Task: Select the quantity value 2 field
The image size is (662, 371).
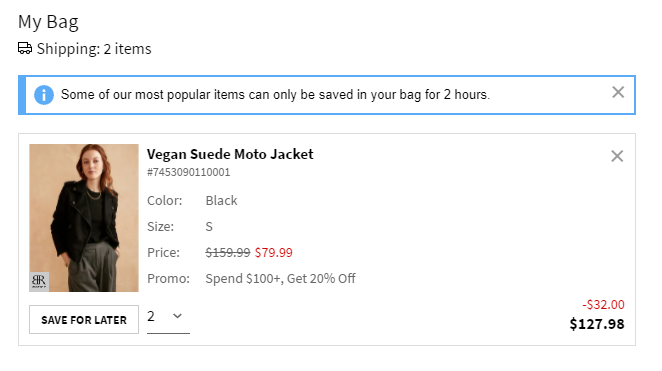Action: pos(168,317)
